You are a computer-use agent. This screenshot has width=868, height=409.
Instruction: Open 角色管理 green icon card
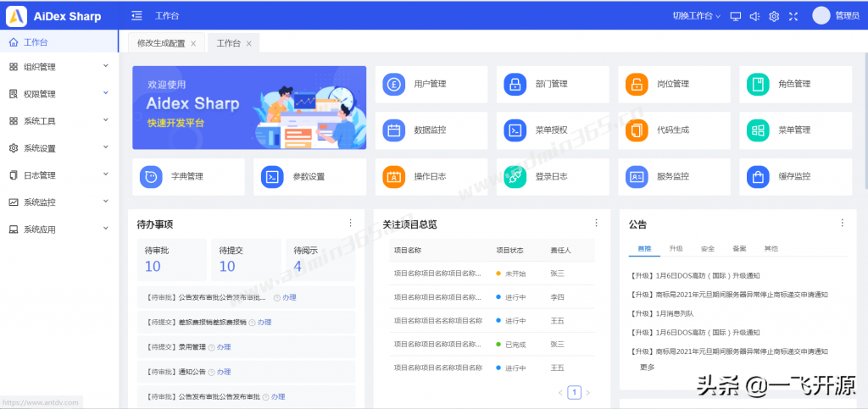pos(795,84)
